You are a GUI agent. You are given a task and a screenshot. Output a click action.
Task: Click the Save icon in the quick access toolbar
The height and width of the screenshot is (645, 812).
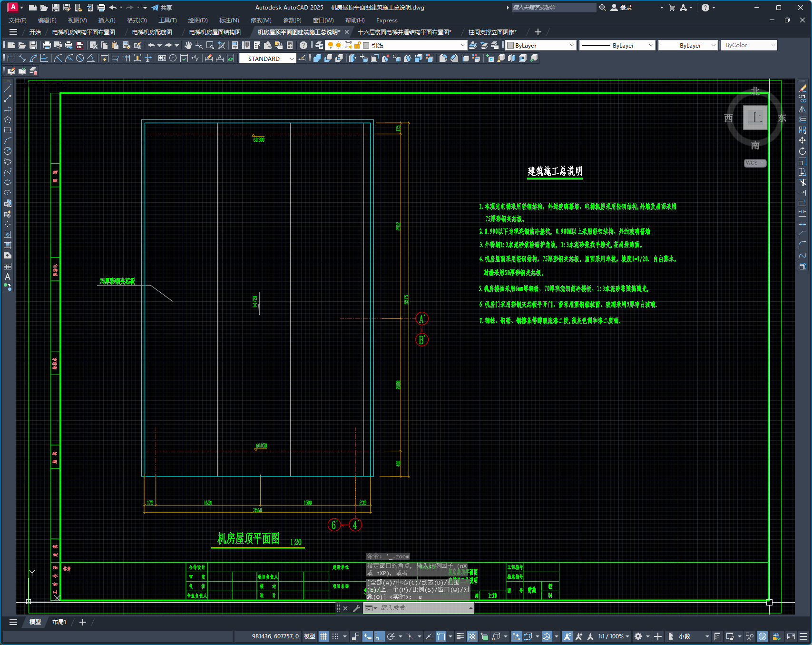(x=56, y=8)
